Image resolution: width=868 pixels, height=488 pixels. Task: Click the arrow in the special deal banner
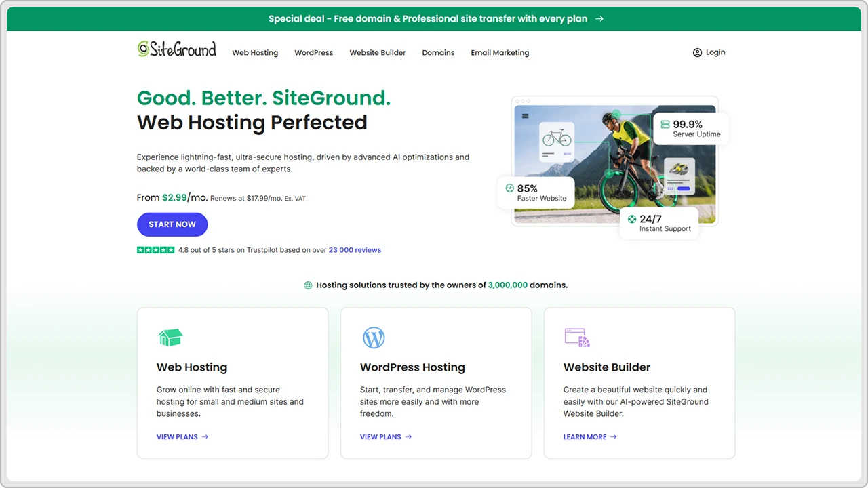(x=599, y=19)
